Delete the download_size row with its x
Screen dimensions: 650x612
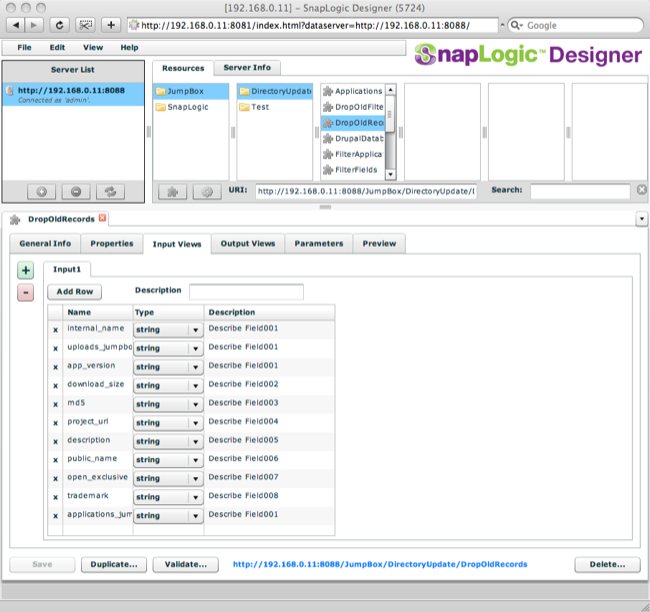55,386
